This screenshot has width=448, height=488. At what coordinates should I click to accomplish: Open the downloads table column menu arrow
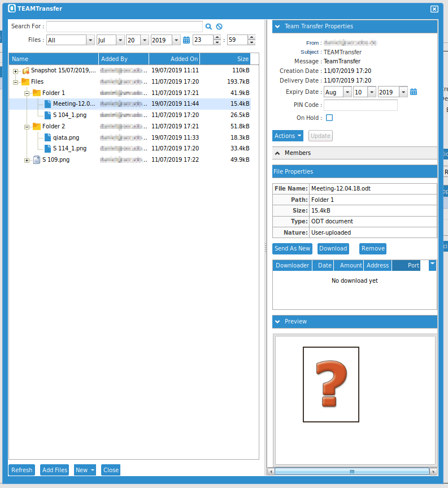coord(432,265)
